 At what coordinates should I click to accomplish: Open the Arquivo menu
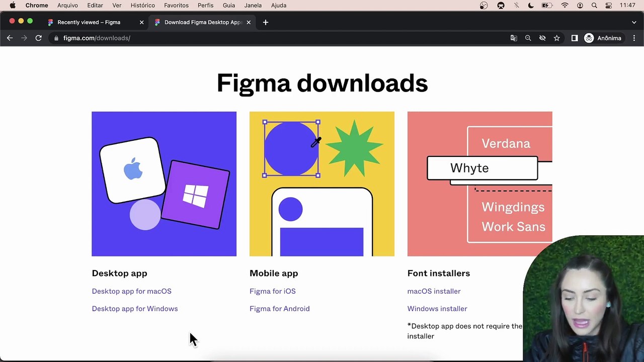[67, 6]
